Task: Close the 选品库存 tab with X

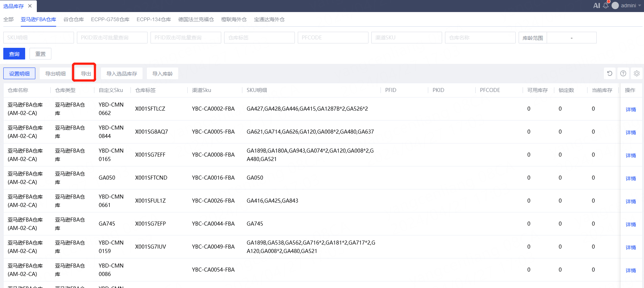Action: 30,6
